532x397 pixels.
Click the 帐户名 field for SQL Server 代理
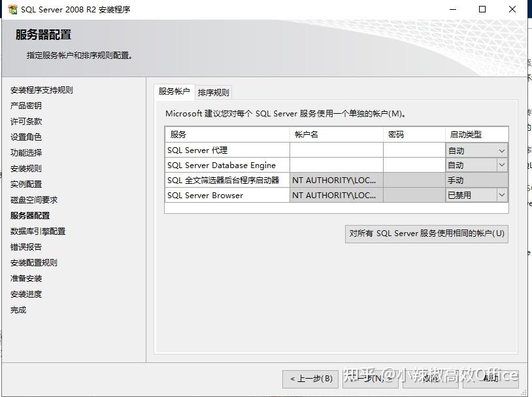pyautogui.click(x=335, y=150)
